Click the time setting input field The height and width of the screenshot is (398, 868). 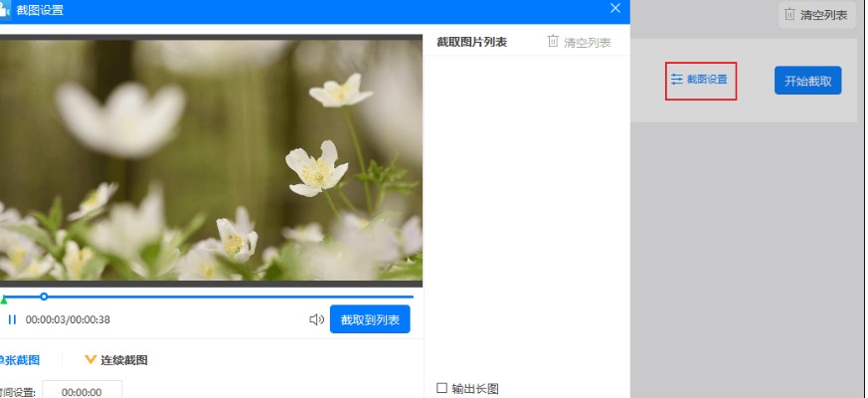(82, 392)
